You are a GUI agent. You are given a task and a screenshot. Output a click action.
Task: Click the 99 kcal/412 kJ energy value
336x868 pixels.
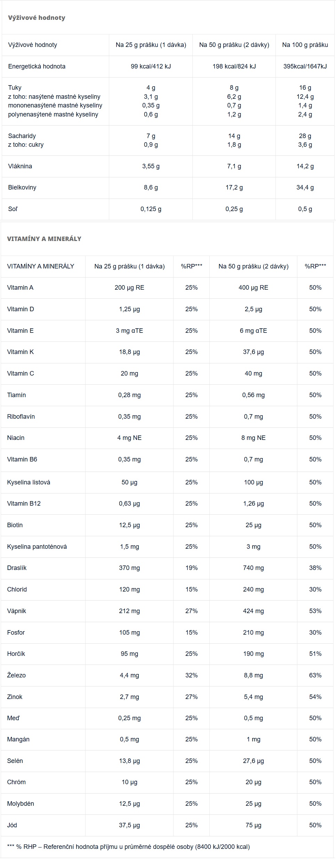pos(151,66)
